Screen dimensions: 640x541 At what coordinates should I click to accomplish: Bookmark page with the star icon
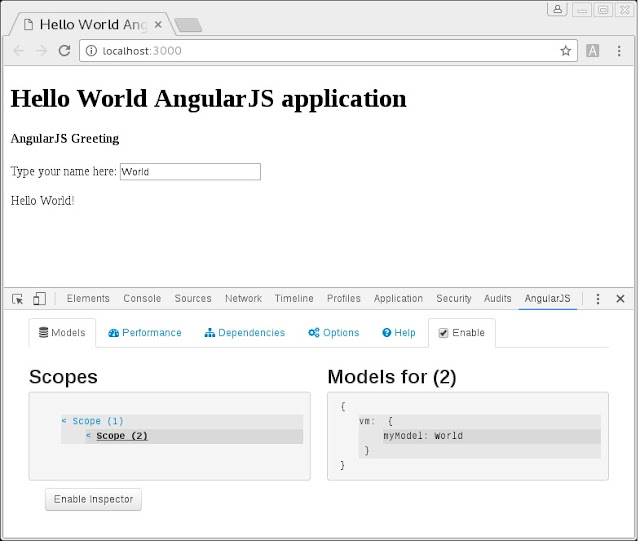565,51
